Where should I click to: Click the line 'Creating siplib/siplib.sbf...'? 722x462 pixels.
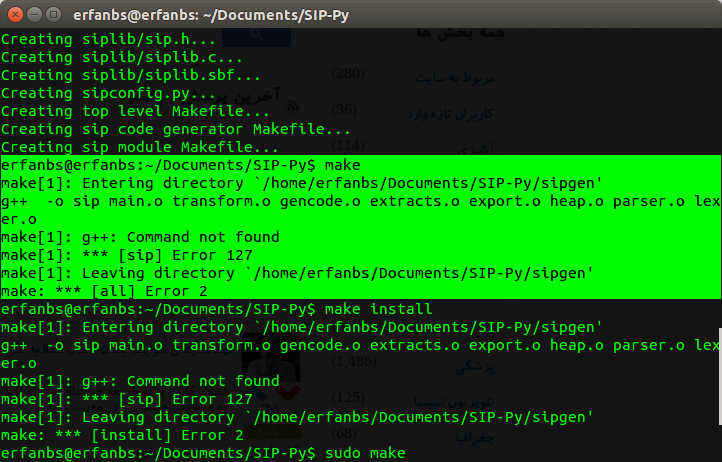(131, 75)
